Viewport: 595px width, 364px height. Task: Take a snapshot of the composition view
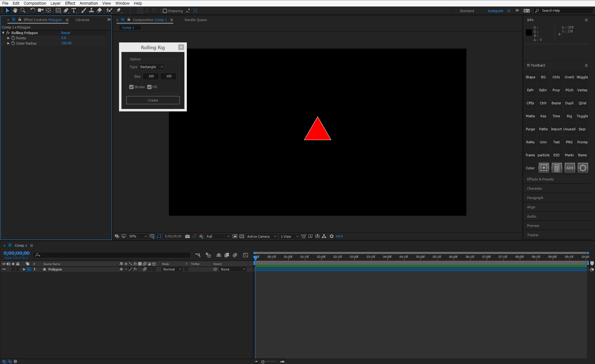click(187, 236)
